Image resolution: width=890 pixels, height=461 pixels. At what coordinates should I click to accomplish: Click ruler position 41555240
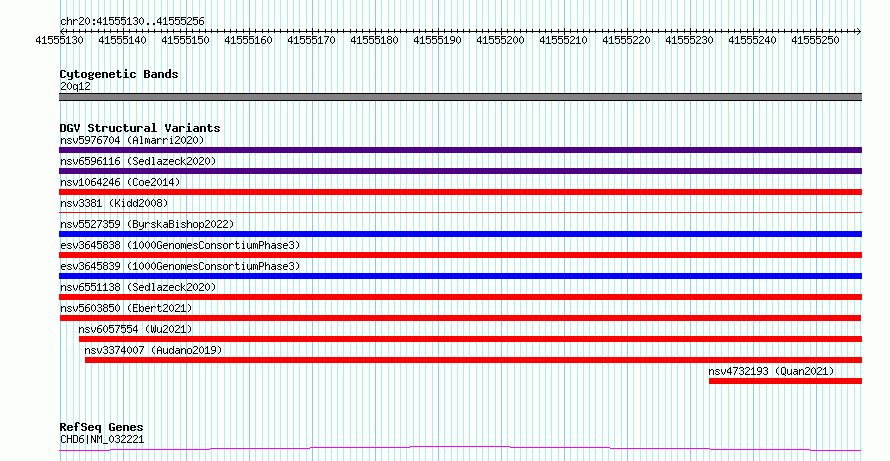[753, 40]
